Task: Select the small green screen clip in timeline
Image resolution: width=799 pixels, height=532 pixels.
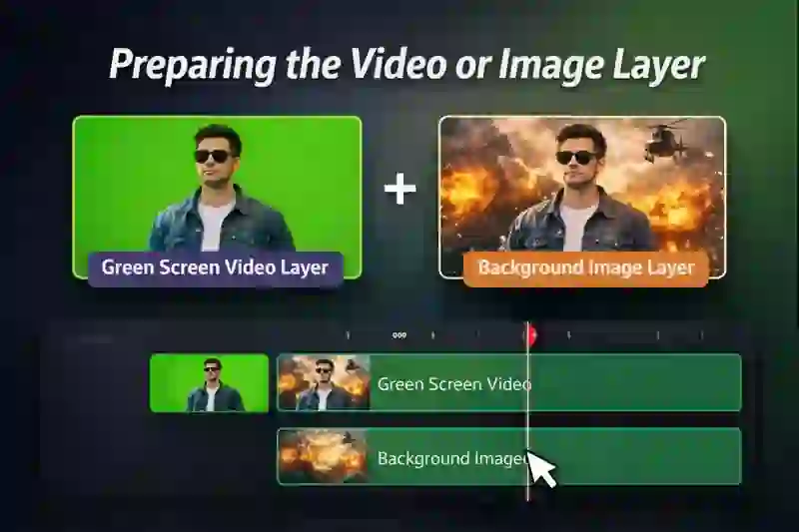Action: click(x=209, y=383)
